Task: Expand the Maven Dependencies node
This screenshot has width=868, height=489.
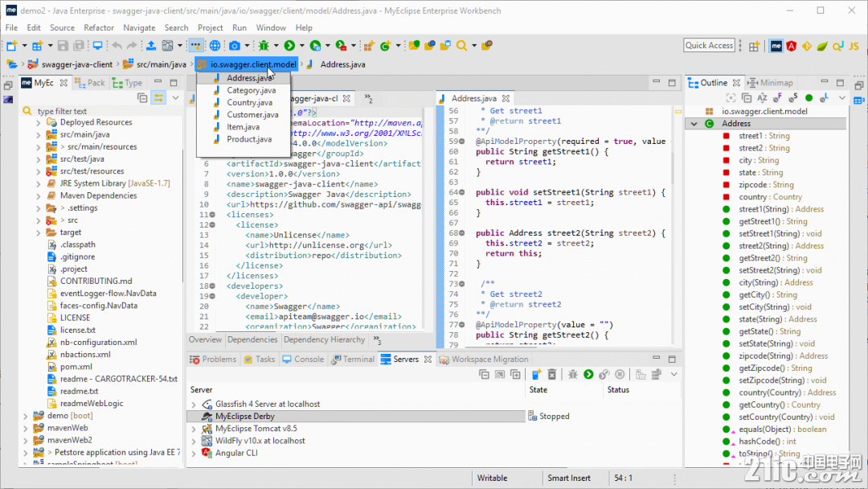Action: [x=39, y=196]
